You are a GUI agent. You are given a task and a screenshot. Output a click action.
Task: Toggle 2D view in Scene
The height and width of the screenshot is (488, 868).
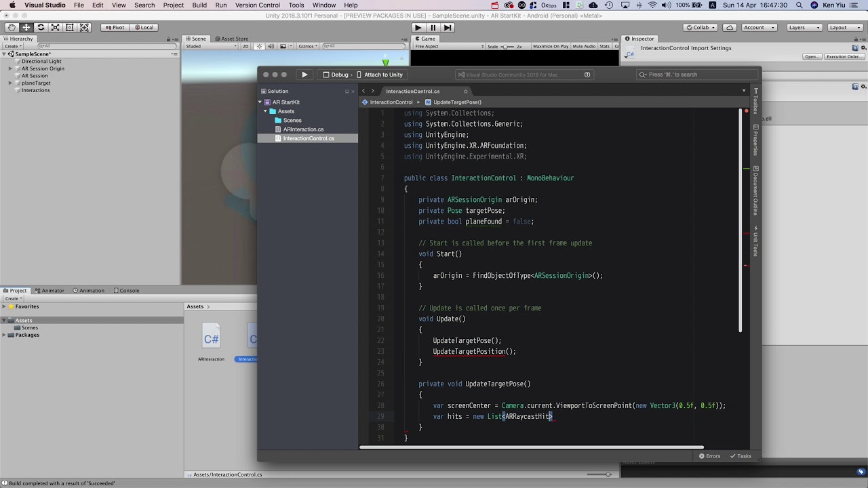pos(245,46)
